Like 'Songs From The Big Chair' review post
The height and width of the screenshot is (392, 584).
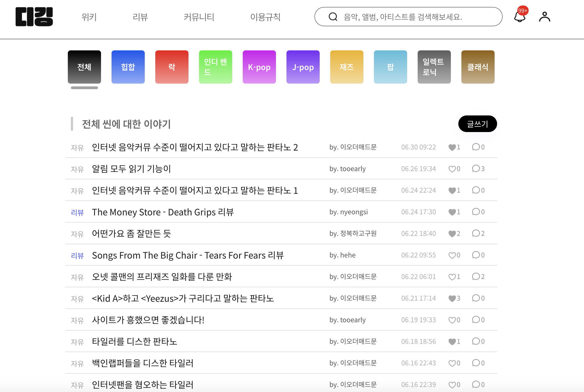tap(452, 255)
